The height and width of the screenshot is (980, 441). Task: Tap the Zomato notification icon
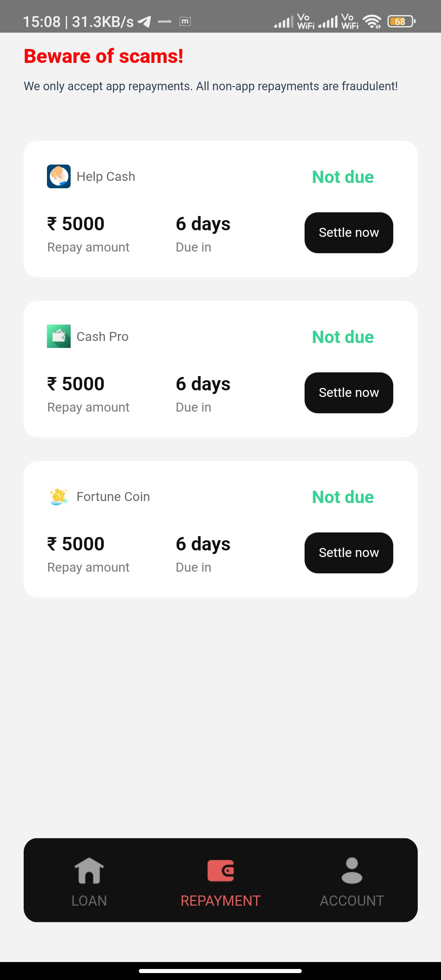coord(165,21)
